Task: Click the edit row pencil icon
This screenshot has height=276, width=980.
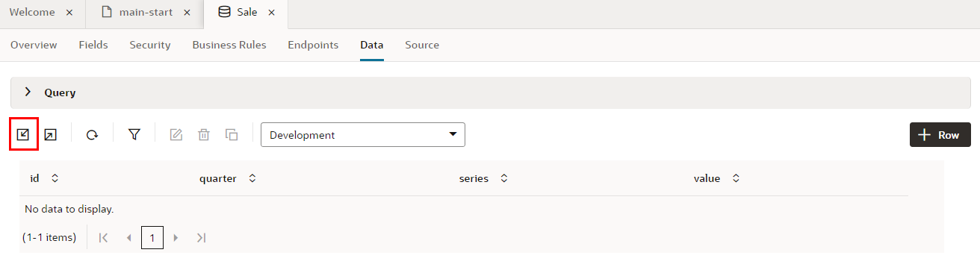Action: [x=176, y=135]
